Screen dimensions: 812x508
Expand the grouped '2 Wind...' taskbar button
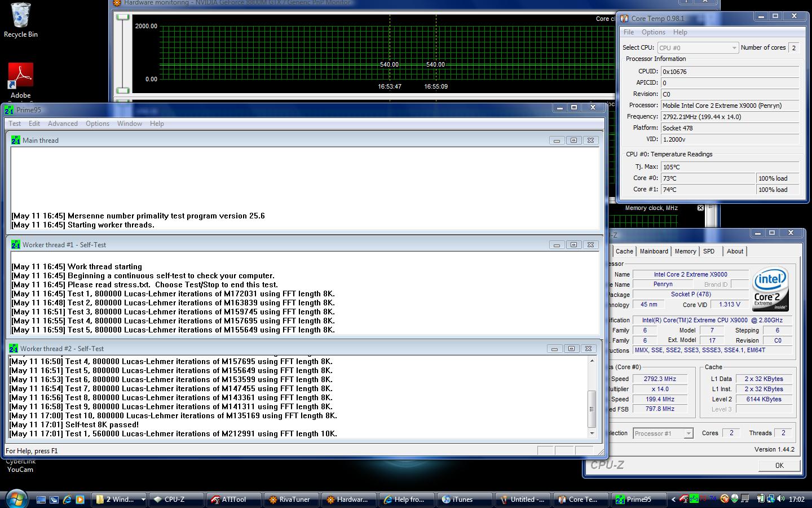(x=119, y=500)
